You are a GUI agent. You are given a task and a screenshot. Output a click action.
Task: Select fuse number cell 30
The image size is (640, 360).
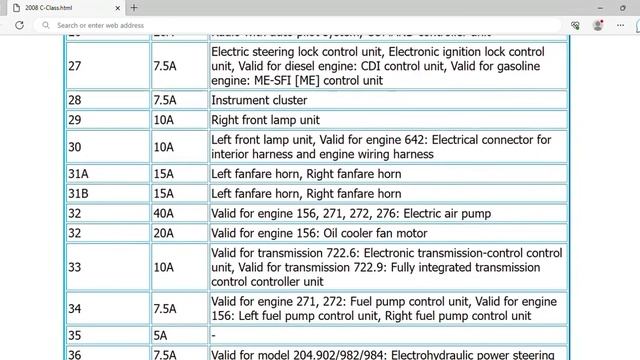108,147
